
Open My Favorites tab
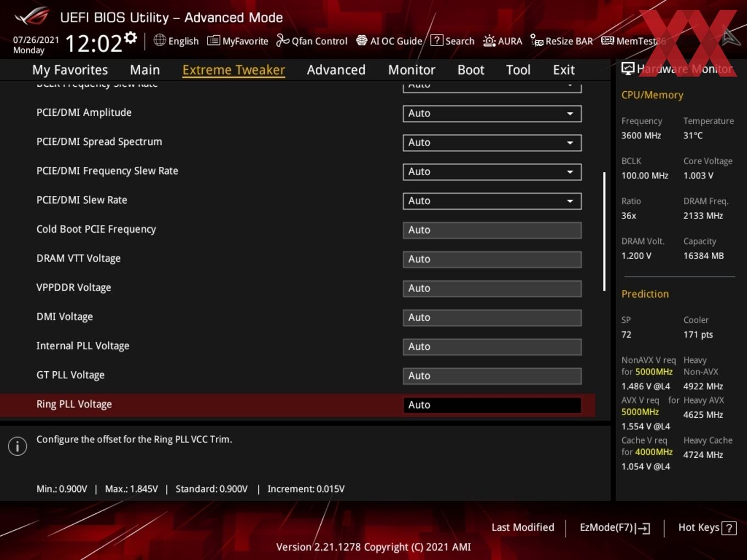(70, 70)
